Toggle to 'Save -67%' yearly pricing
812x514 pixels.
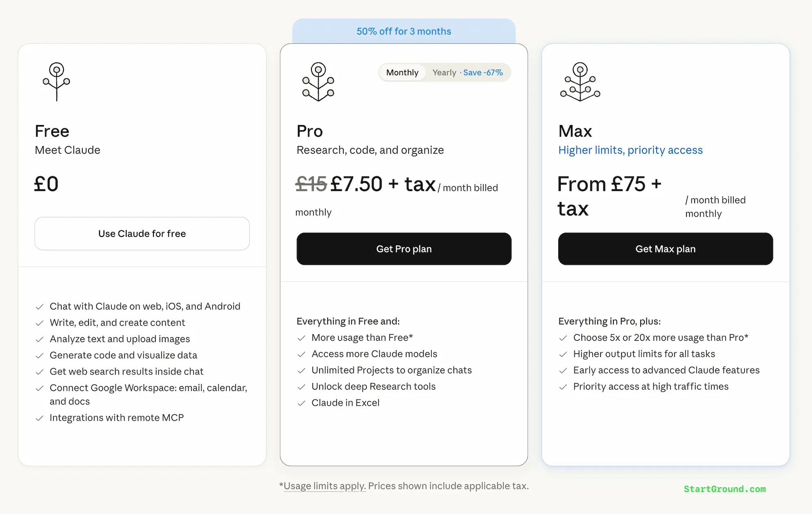pyautogui.click(x=483, y=72)
